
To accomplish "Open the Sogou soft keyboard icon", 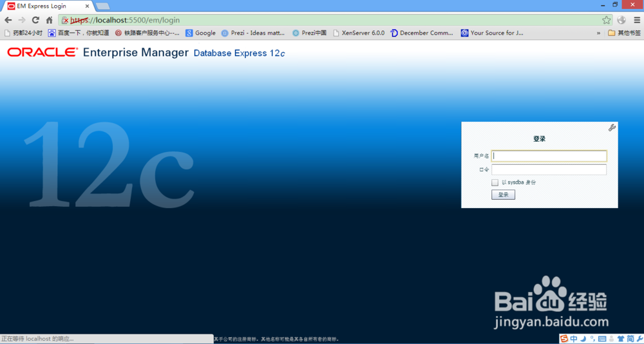I will pyautogui.click(x=602, y=339).
